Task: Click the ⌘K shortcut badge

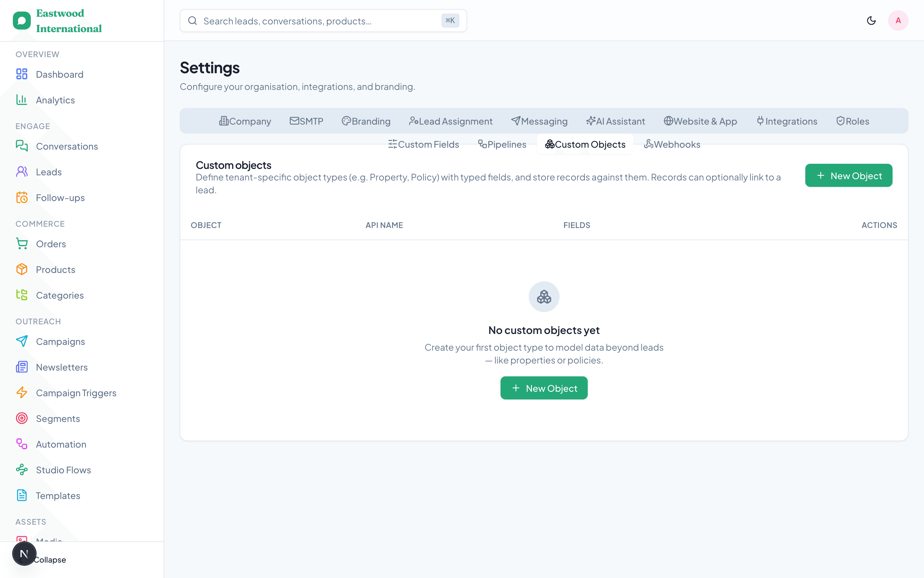Action: (450, 21)
